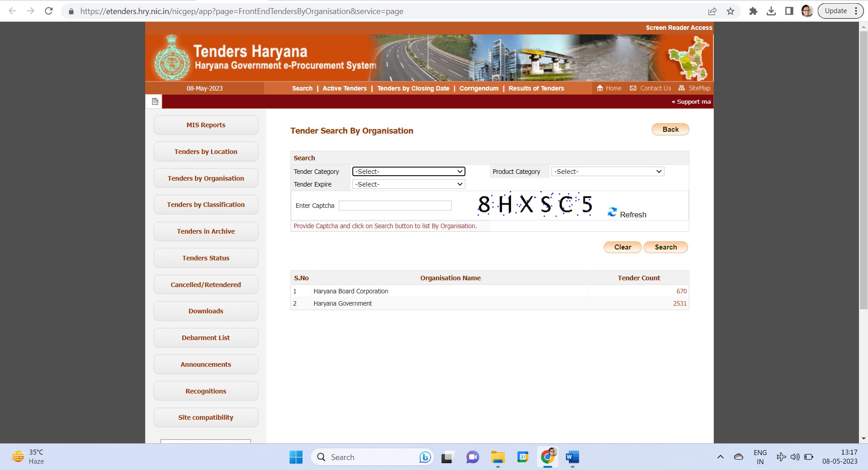This screenshot has height=470, width=868.
Task: Open the calendar app on taskbar
Action: 522,457
